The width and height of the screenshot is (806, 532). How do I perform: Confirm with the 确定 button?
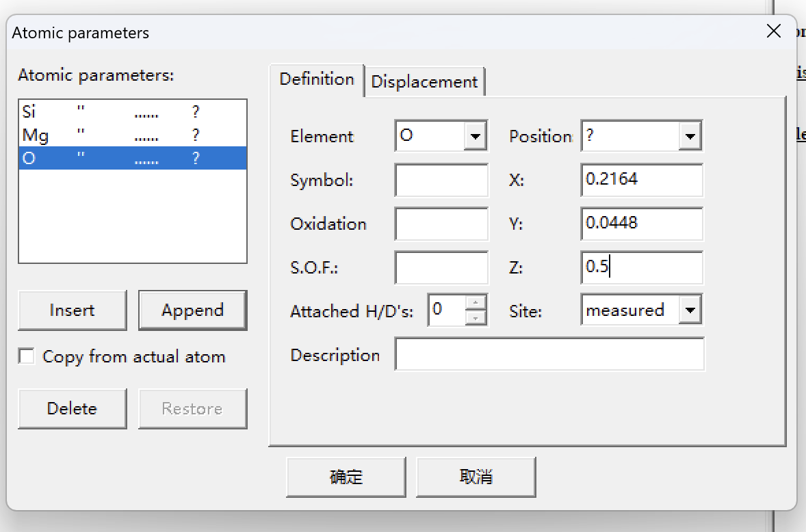[x=346, y=477]
